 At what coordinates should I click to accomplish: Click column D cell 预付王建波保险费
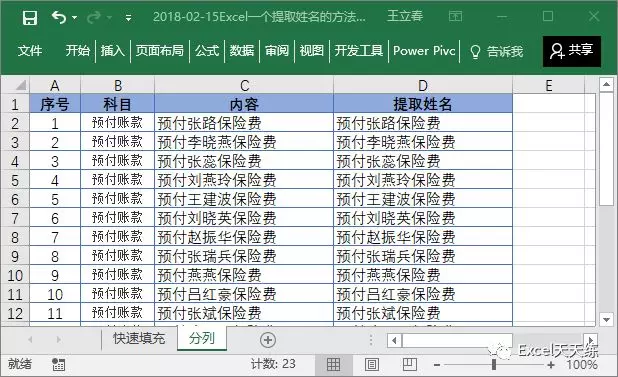pyautogui.click(x=423, y=199)
